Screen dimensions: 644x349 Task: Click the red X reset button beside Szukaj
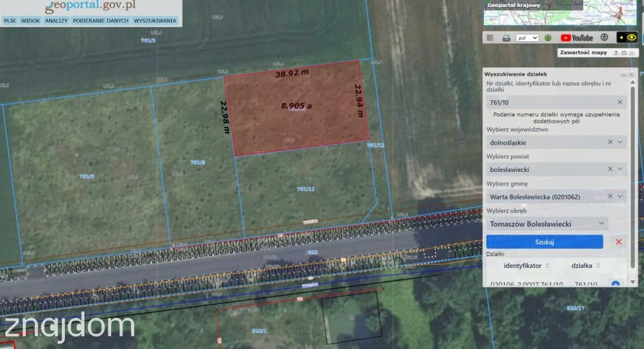(x=619, y=242)
